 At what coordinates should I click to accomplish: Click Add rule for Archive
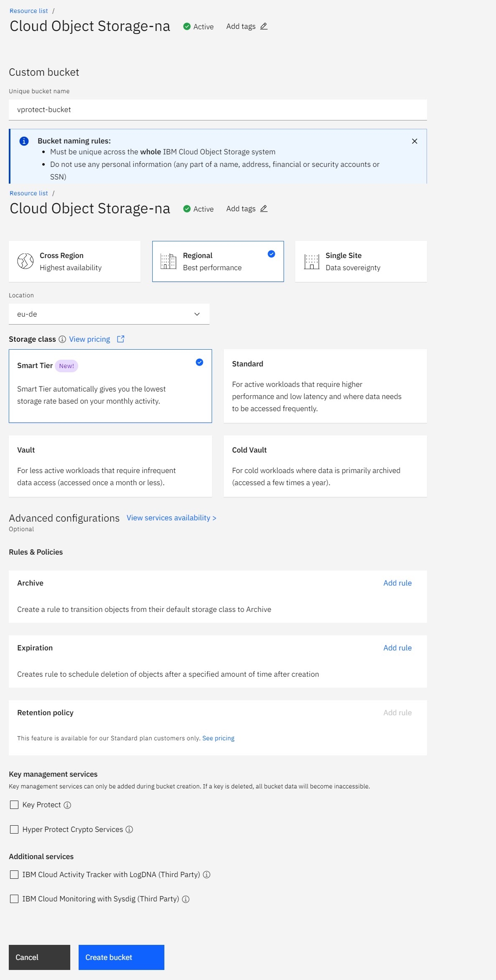[x=397, y=583]
